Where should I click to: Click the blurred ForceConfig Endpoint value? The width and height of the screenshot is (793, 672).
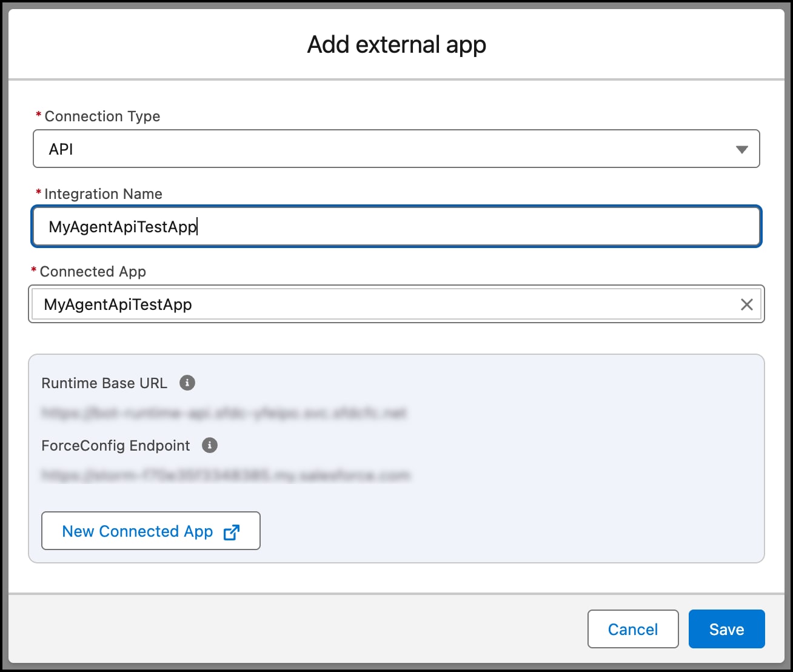[x=226, y=475]
